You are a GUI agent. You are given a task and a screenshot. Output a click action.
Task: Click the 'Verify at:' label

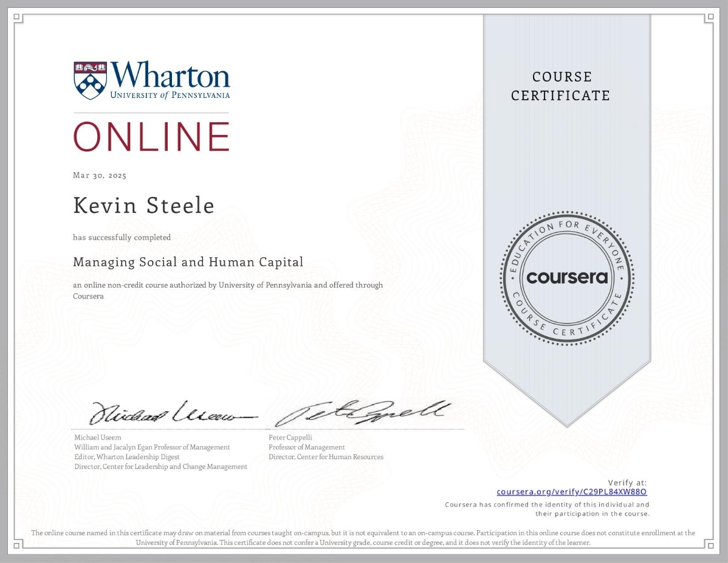[627, 483]
